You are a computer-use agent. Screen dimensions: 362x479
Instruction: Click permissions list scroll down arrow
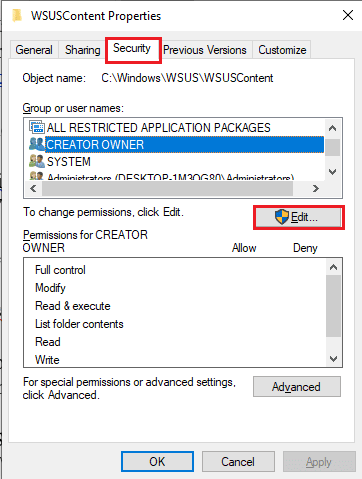[333, 359]
